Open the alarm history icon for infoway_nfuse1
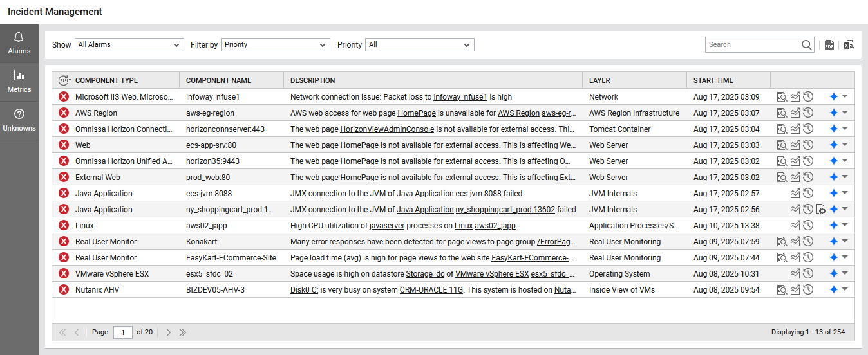Viewport: 868px width, 355px height. (x=808, y=97)
